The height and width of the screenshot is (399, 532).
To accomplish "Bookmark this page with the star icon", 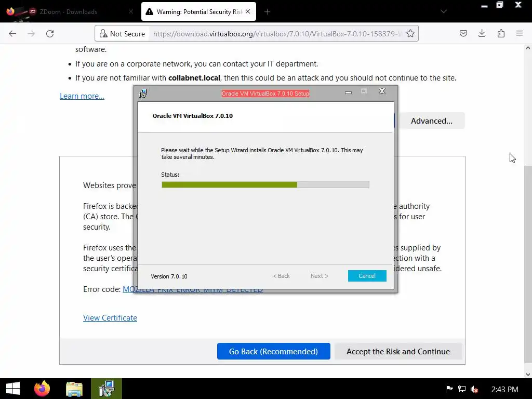I will (410, 34).
